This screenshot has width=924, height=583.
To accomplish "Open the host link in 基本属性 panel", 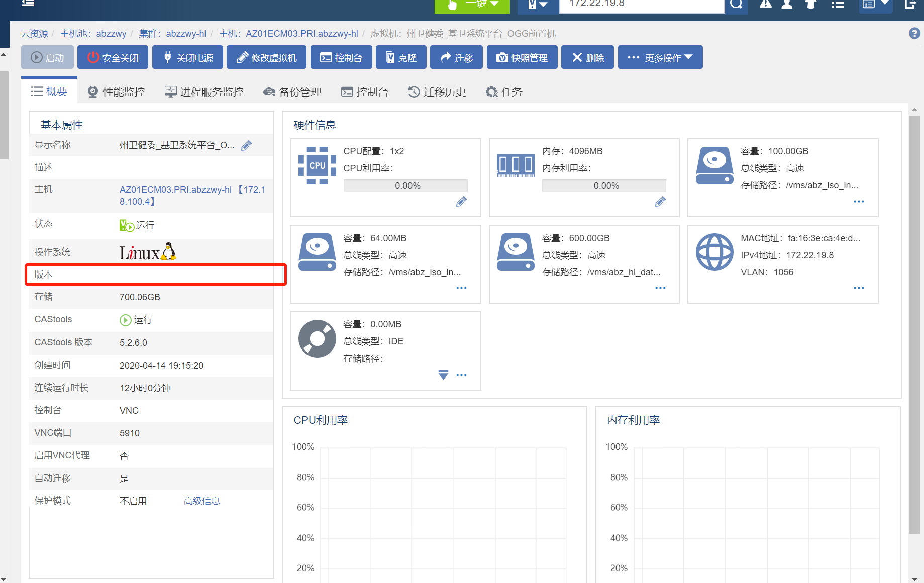I will tap(192, 195).
